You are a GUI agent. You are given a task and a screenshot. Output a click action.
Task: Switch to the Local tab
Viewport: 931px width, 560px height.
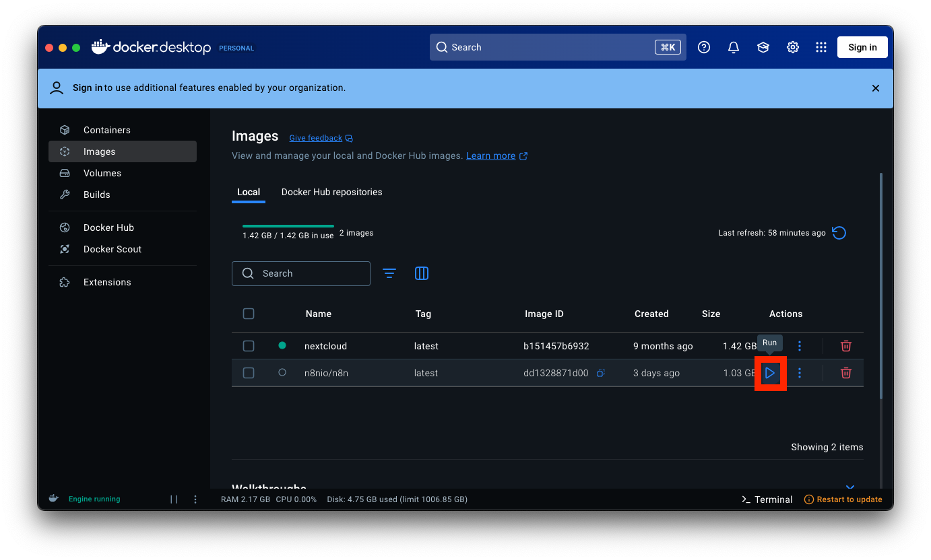pyautogui.click(x=249, y=192)
